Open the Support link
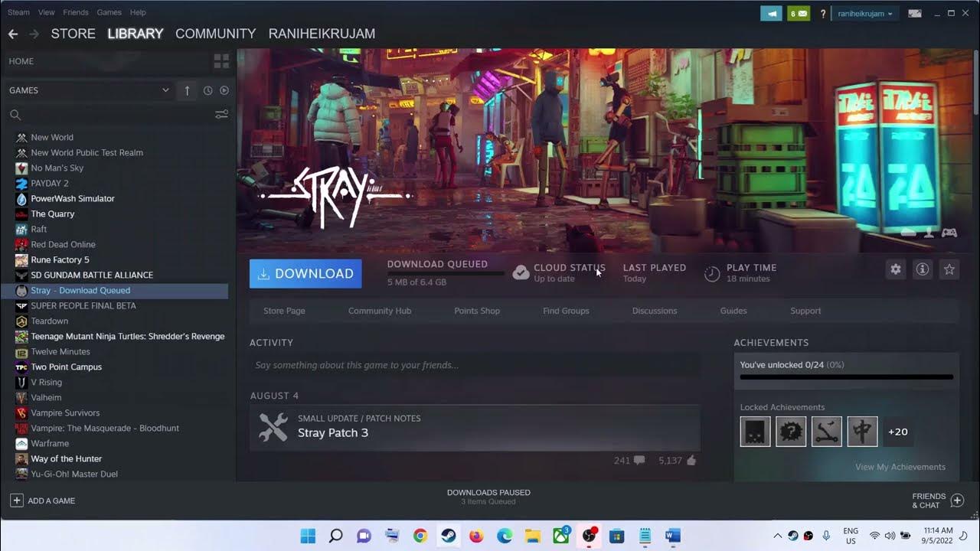This screenshot has height=551, width=980. coord(805,311)
